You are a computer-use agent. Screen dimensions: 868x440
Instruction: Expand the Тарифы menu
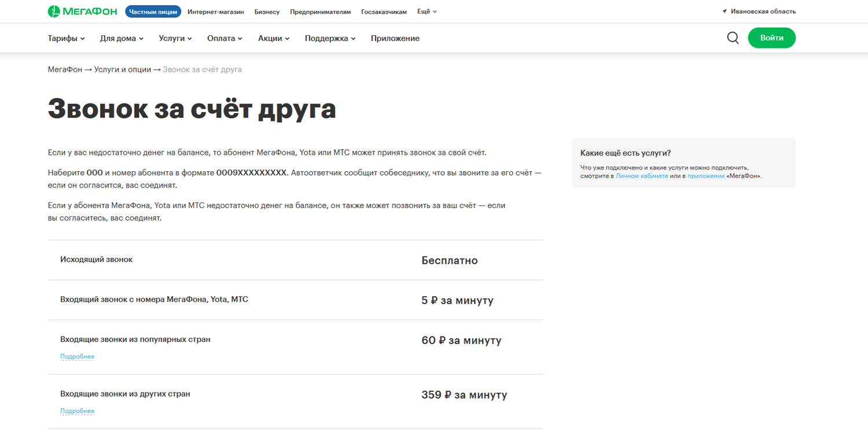pyautogui.click(x=67, y=38)
